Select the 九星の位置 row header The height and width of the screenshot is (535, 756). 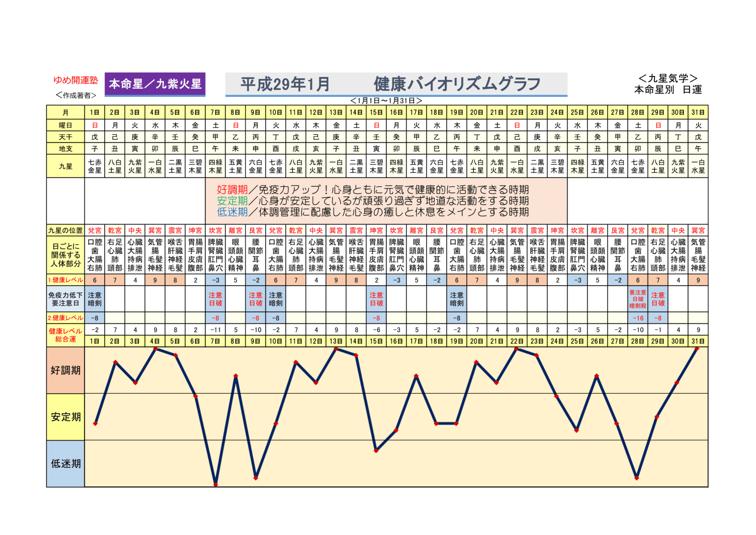[x=66, y=230]
